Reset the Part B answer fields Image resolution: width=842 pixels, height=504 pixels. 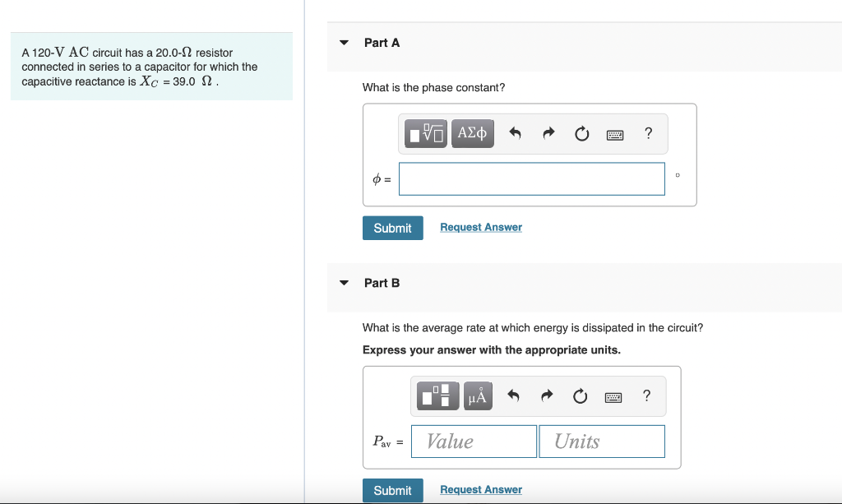point(580,396)
